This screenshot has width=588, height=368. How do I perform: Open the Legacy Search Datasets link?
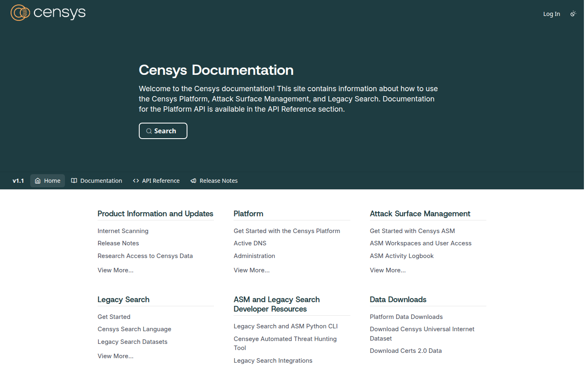pos(132,342)
